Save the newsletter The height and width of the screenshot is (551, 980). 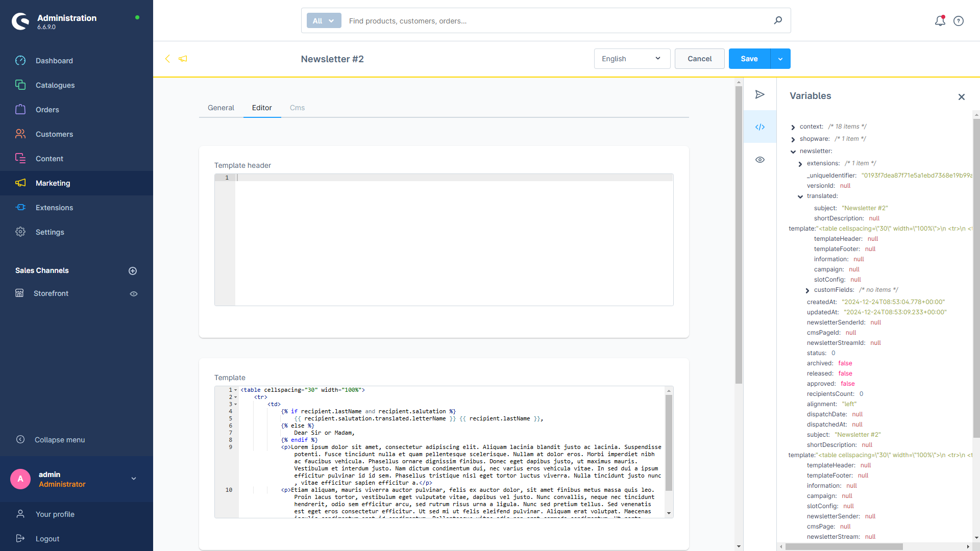749,59
